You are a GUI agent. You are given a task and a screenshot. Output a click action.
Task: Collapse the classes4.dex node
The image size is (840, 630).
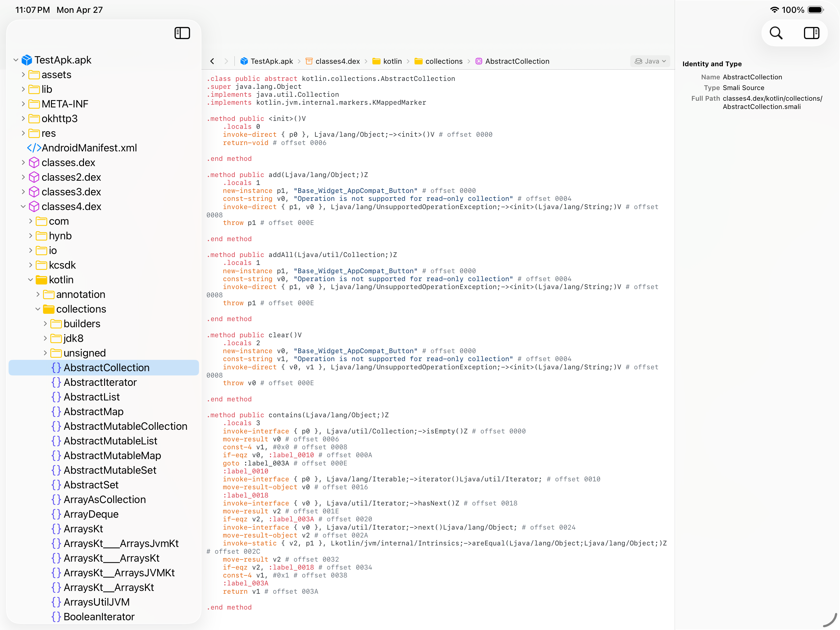pyautogui.click(x=23, y=207)
